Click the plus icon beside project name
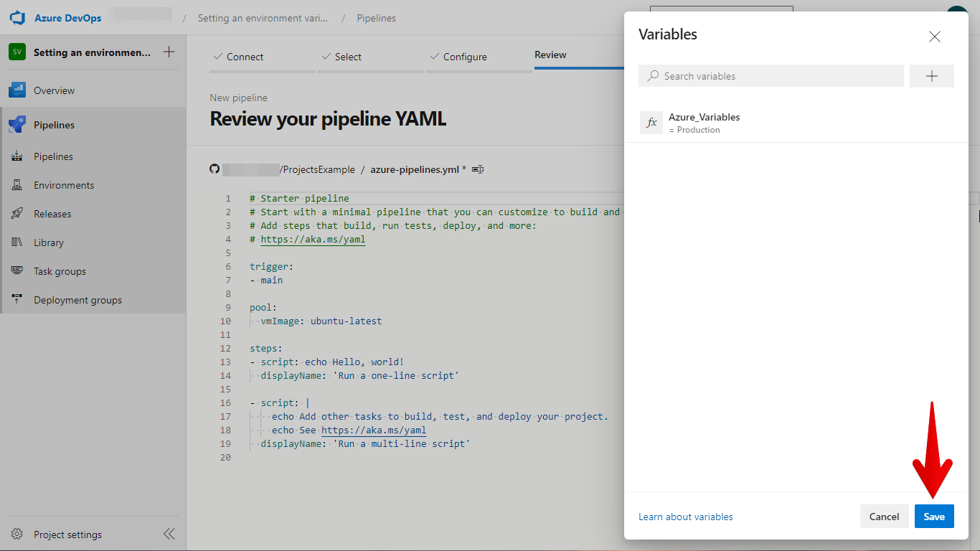The width and height of the screenshot is (980, 551). click(169, 52)
